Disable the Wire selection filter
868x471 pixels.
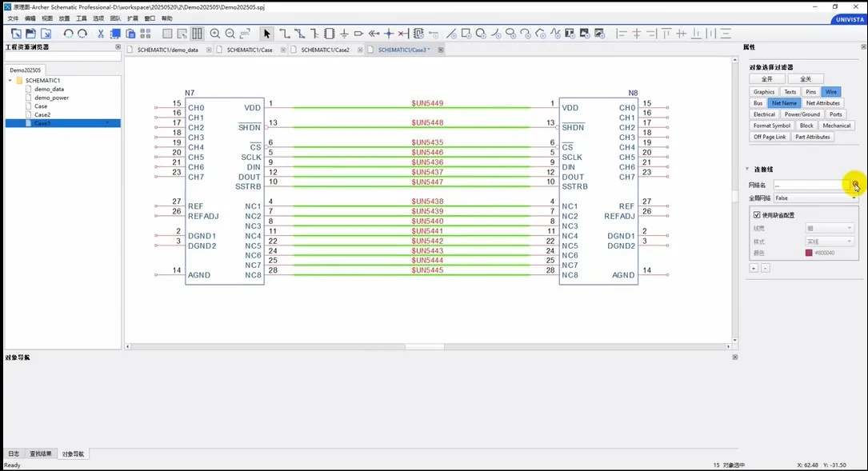coord(832,91)
